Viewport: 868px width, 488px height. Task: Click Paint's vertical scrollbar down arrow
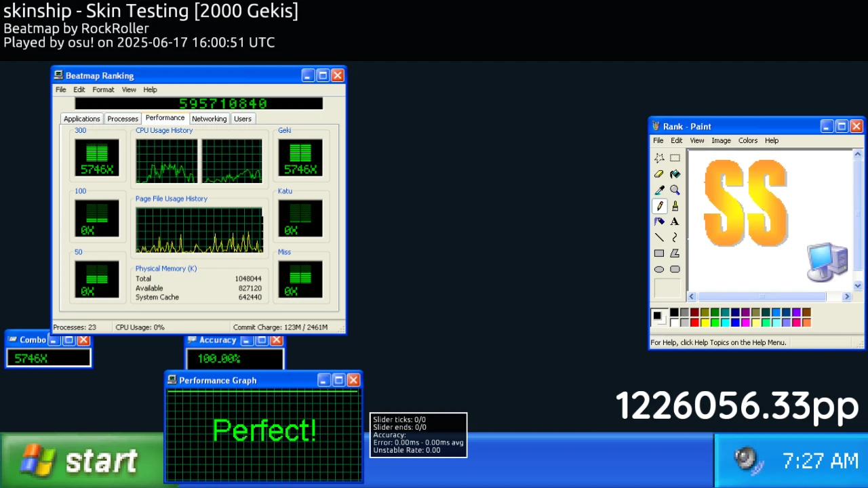pyautogui.click(x=858, y=285)
